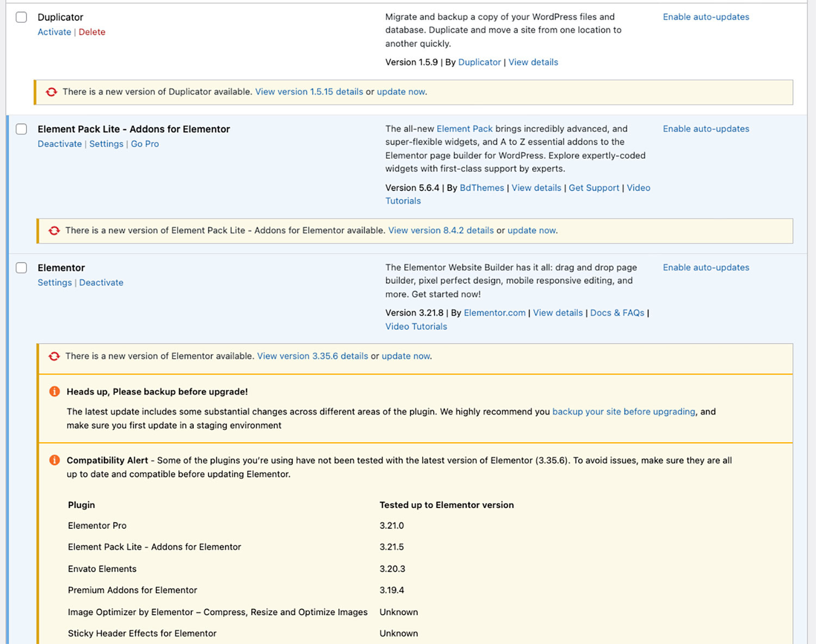Click the Compatibility Alert heading text
The width and height of the screenshot is (816, 644).
[x=107, y=460]
